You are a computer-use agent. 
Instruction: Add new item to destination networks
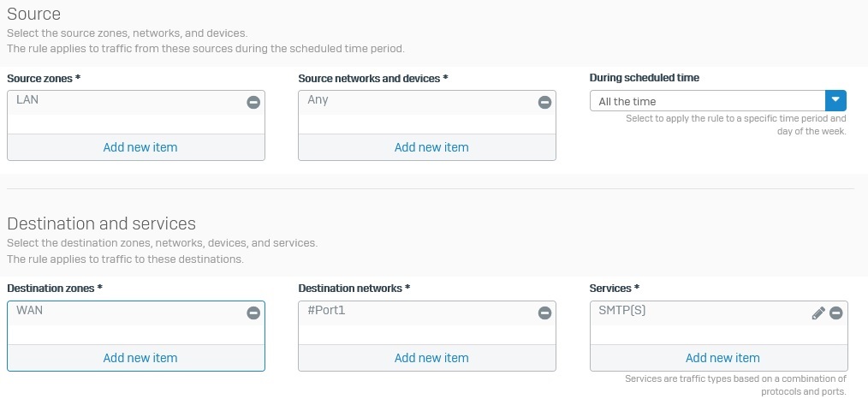(431, 358)
